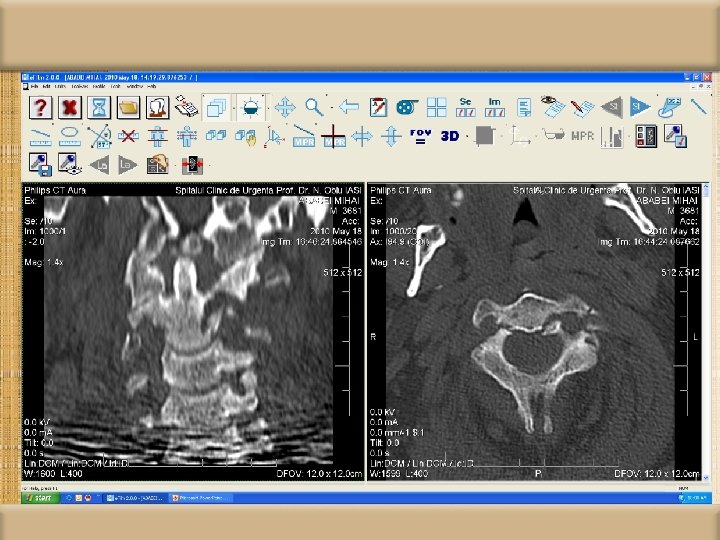Click the flip horizontal arrows icon
This screenshot has width=720, height=540.
point(362,137)
